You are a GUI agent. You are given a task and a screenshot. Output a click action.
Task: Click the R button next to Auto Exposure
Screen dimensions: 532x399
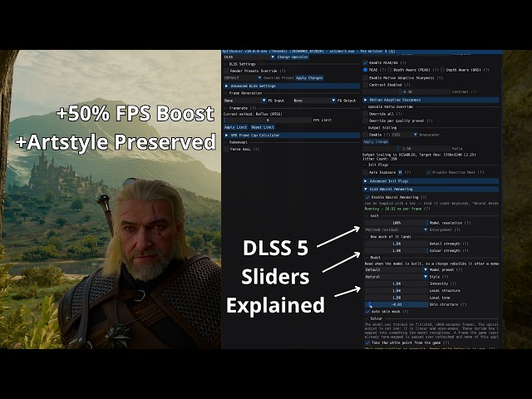pos(400,172)
